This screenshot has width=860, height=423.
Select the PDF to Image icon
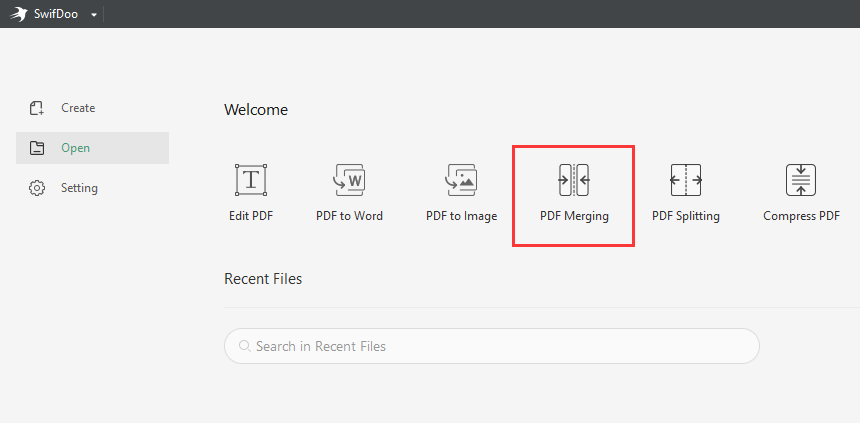(461, 179)
